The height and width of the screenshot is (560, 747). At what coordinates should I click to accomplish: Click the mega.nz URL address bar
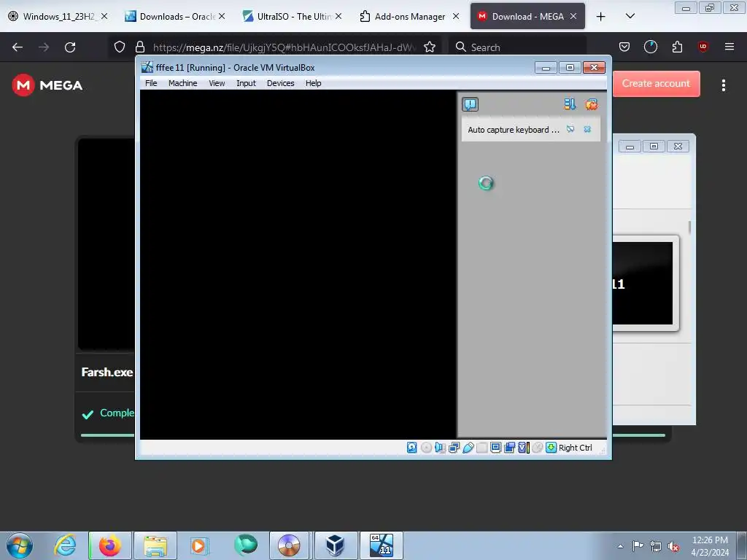[285, 47]
